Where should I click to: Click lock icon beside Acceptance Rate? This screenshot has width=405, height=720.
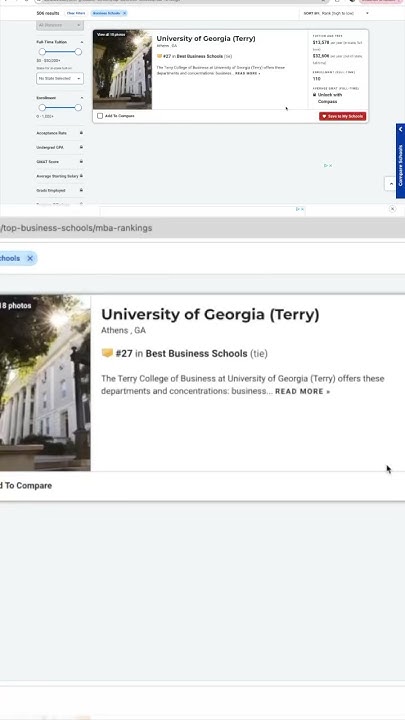coord(81,133)
